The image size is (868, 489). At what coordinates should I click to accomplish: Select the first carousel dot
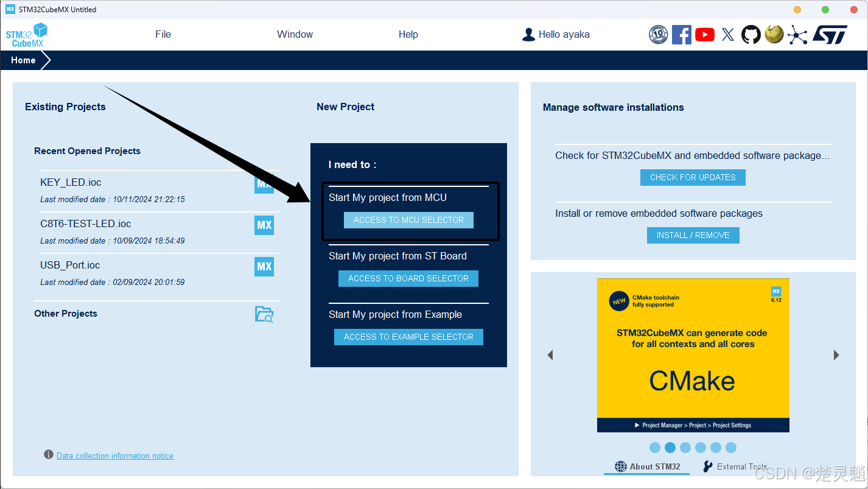click(x=655, y=448)
